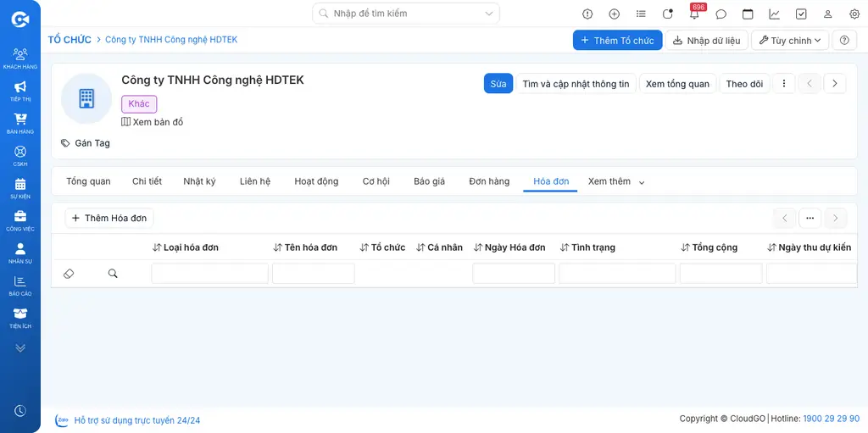Image resolution: width=868 pixels, height=433 pixels.
Task: Open the invoice list ellipsis options
Action: pos(810,218)
